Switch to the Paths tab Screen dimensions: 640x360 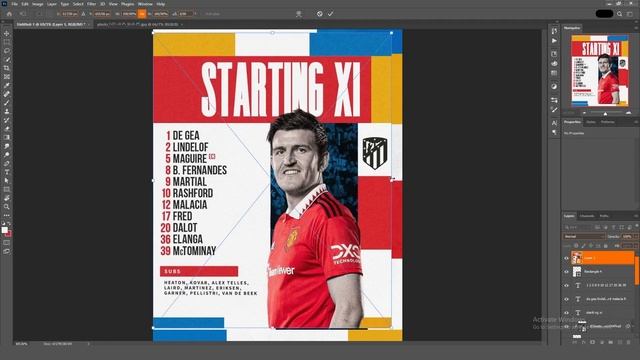click(x=604, y=216)
